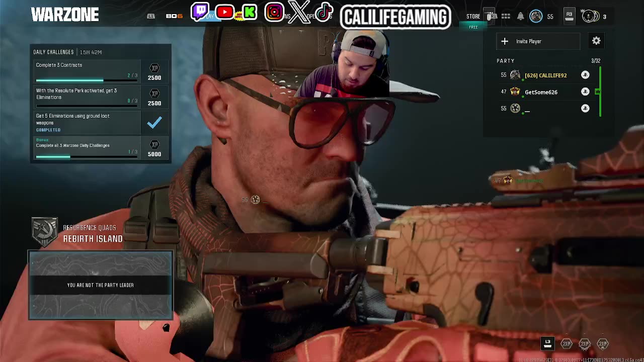Click the Twitch logo in the stream overlay

(200, 12)
